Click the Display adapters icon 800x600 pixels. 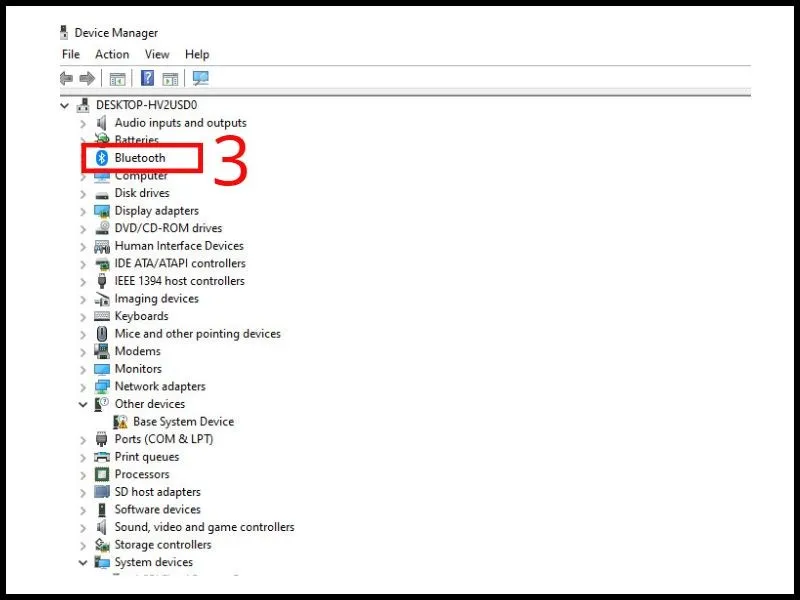[x=103, y=210]
